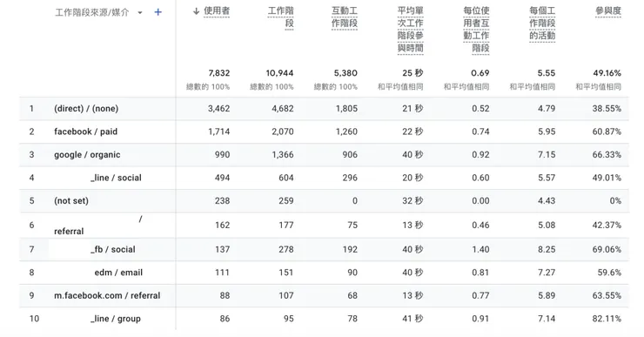The width and height of the screenshot is (644, 337).
Task: Click the users value 494
Action: click(222, 178)
